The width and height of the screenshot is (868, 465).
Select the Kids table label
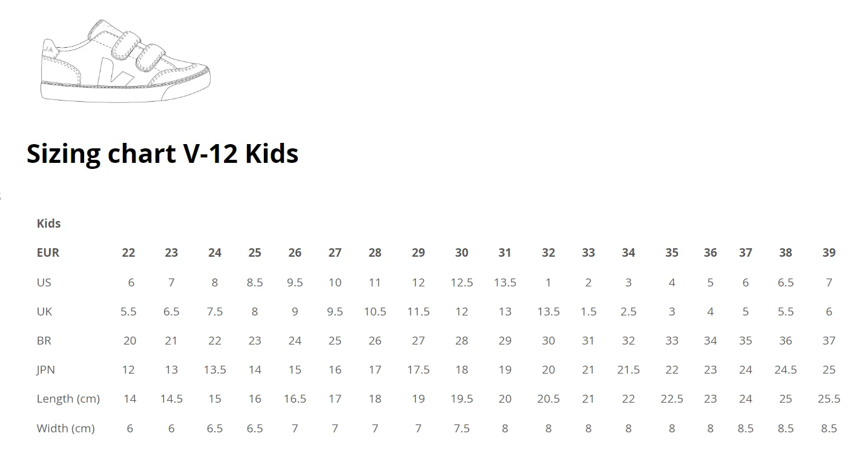[48, 223]
